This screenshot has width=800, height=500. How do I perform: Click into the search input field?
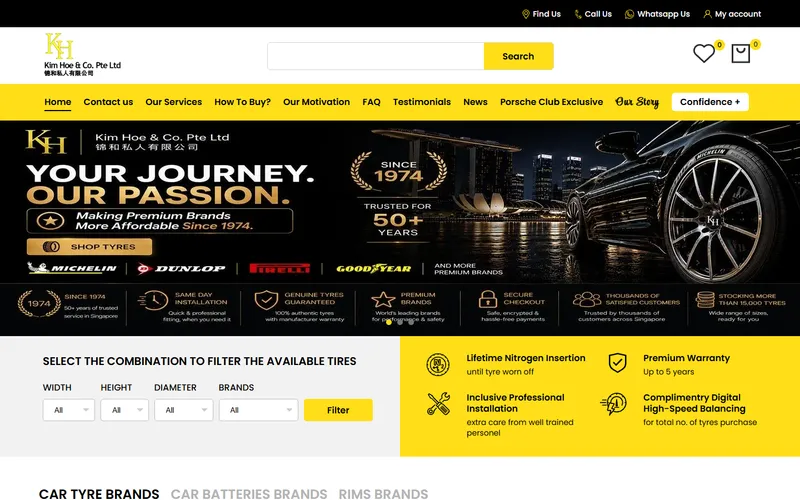click(x=376, y=56)
